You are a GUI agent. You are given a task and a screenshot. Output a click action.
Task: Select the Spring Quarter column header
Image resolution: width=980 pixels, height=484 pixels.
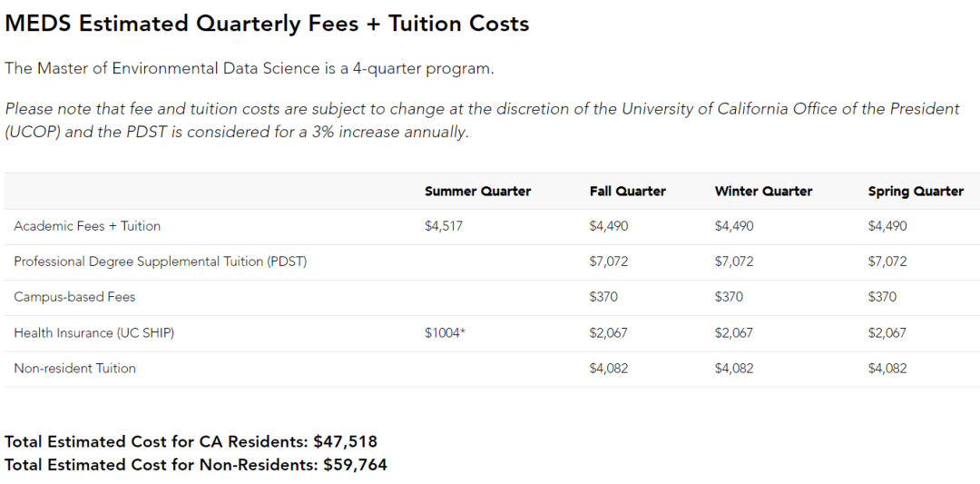916,192
